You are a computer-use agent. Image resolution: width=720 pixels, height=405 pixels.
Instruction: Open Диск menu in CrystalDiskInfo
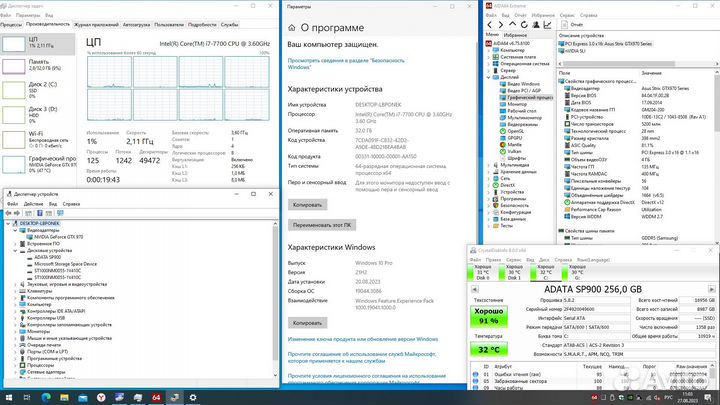tap(544, 260)
